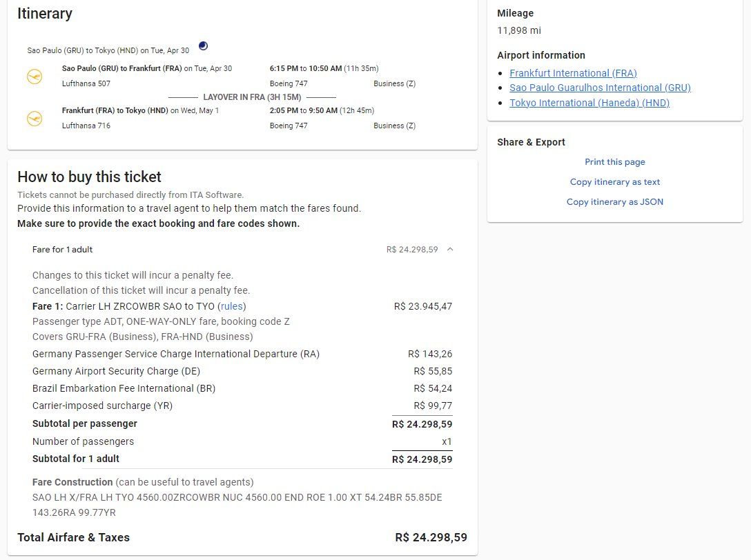Click the Total Airfare & Taxes amount
Viewport: 751px width, 560px height.
click(431, 537)
